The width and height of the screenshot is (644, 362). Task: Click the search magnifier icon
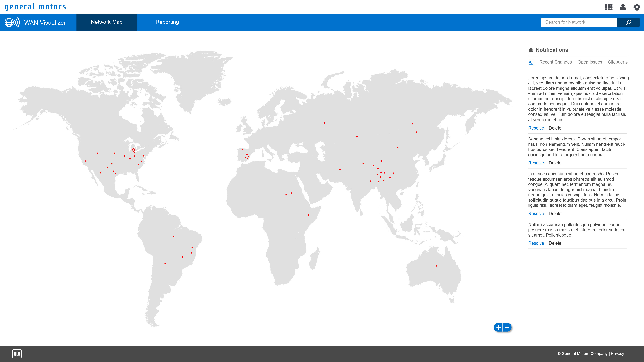629,22
